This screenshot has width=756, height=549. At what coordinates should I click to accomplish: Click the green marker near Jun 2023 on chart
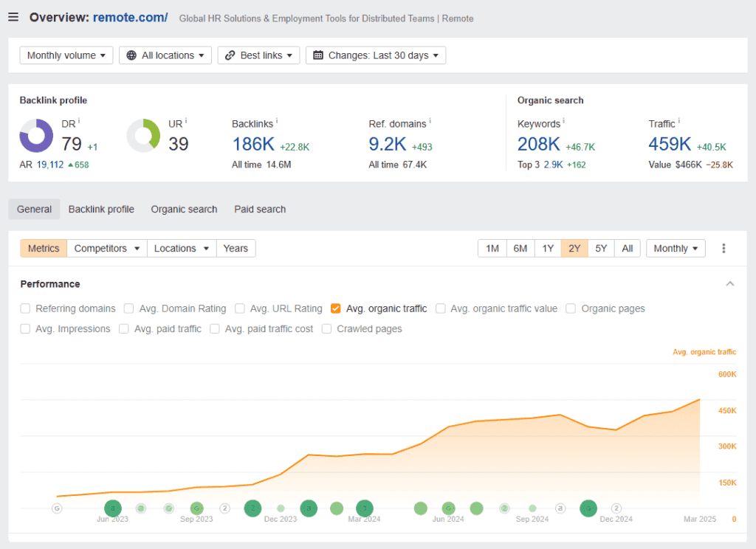tap(113, 508)
